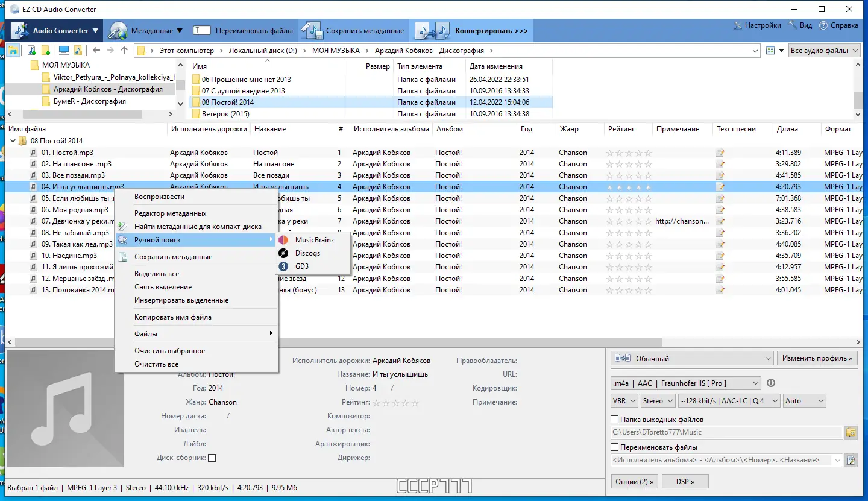Click rating stars for 06. Моя родная

click(629, 210)
